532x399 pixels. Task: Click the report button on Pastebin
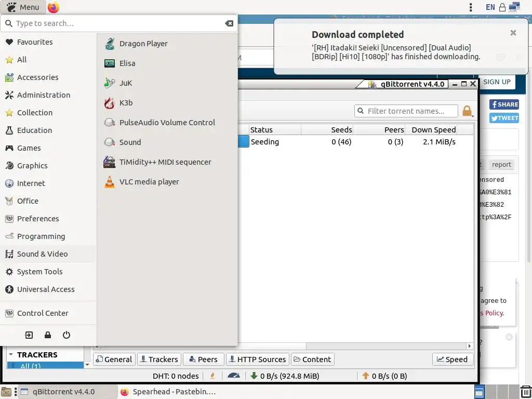(501, 165)
